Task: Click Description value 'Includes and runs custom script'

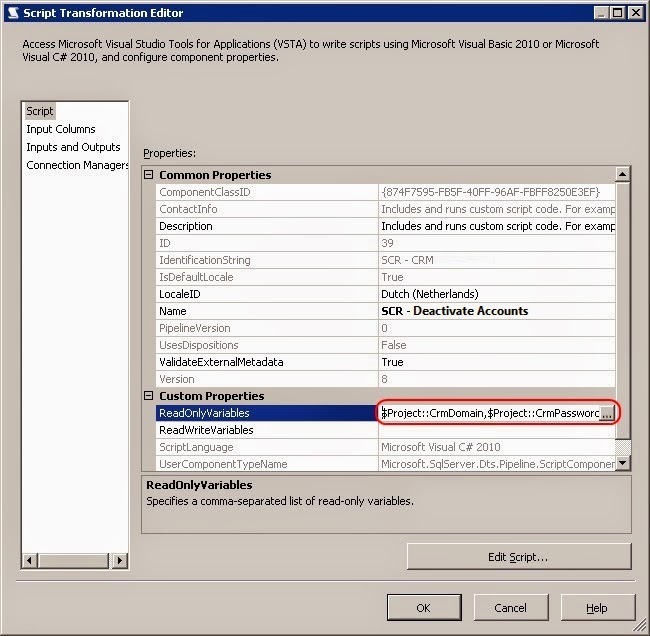Action: 497,226
